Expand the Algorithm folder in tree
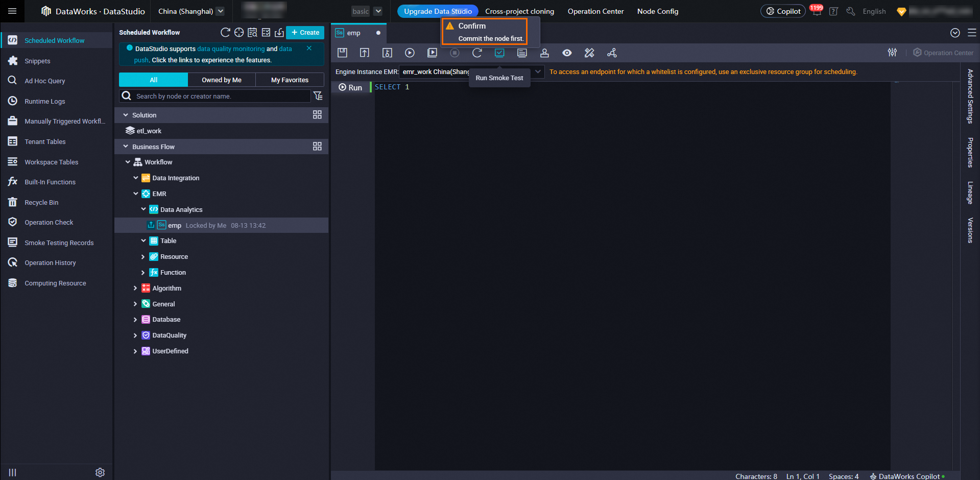The width and height of the screenshot is (980, 480). [x=135, y=288]
